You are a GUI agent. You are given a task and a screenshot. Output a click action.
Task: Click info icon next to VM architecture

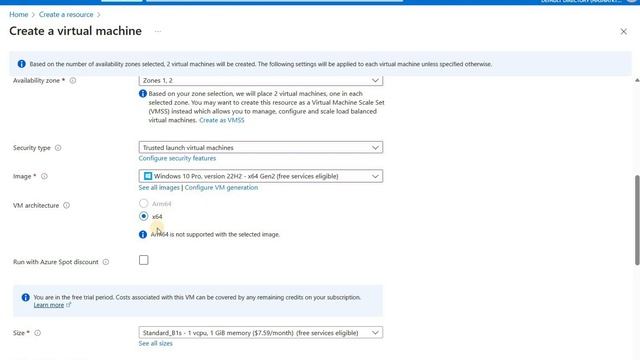(x=67, y=205)
